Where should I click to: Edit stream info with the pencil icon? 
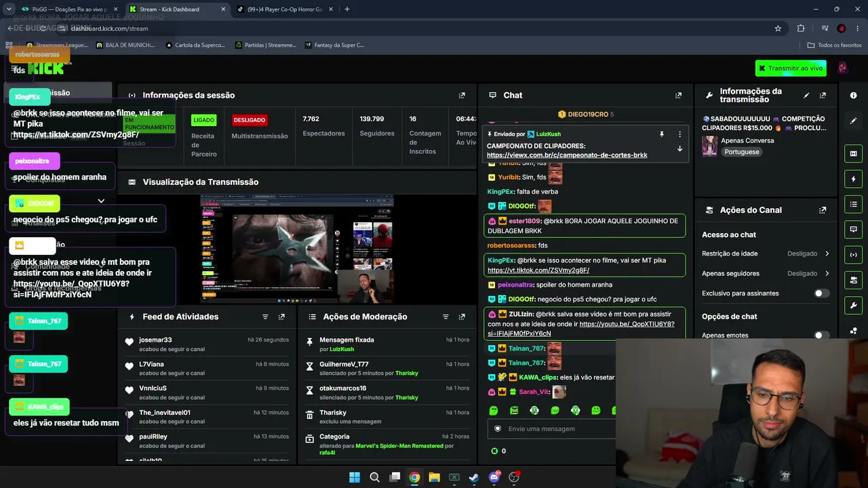[806, 96]
